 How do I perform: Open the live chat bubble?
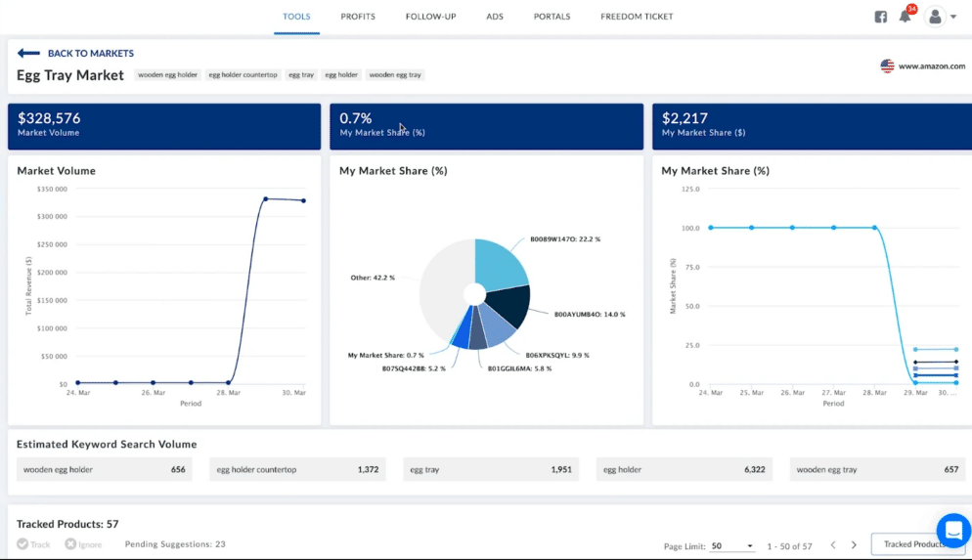(953, 531)
